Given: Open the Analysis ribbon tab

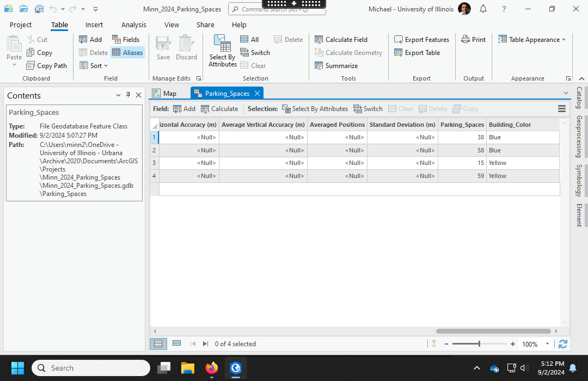Looking at the screenshot, I should [x=133, y=24].
